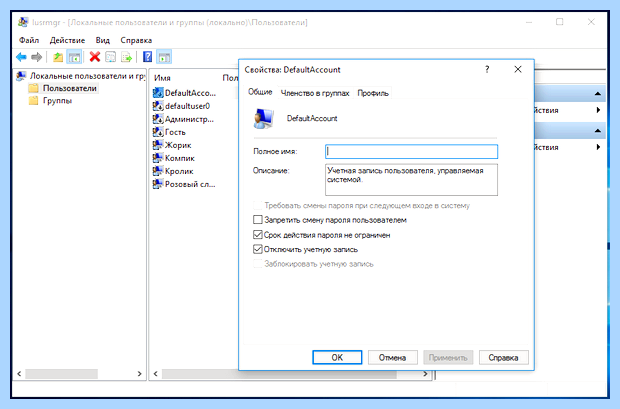The width and height of the screenshot is (620, 409).
Task: Click the Розовый сл... user icon
Action: pyautogui.click(x=158, y=184)
